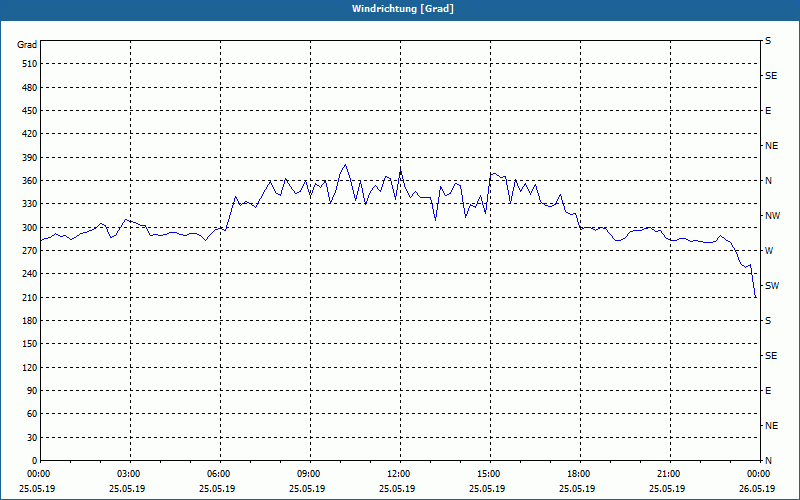Select the 270 degree axis label
Viewport: 800px width, 500px height.
click(x=30, y=251)
